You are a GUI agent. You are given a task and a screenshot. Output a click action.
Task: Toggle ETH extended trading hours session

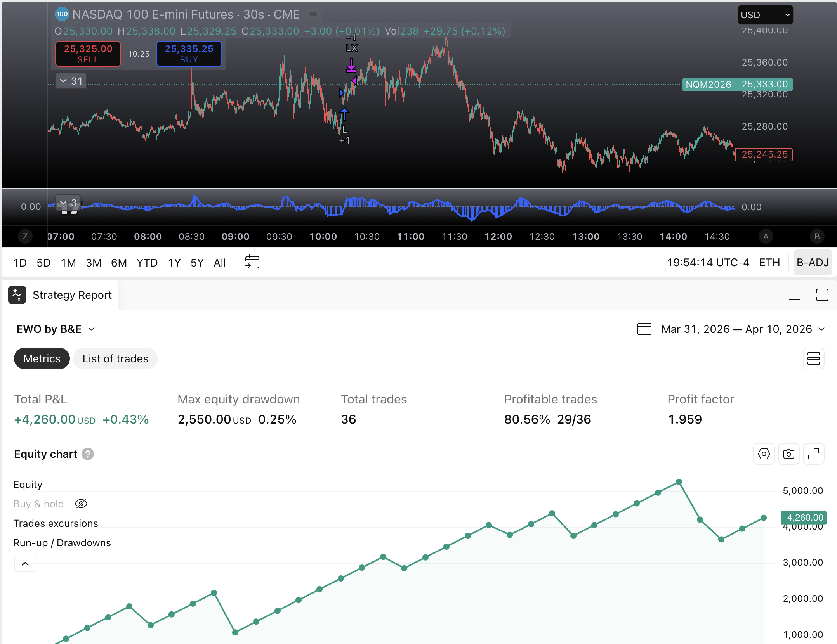(769, 263)
